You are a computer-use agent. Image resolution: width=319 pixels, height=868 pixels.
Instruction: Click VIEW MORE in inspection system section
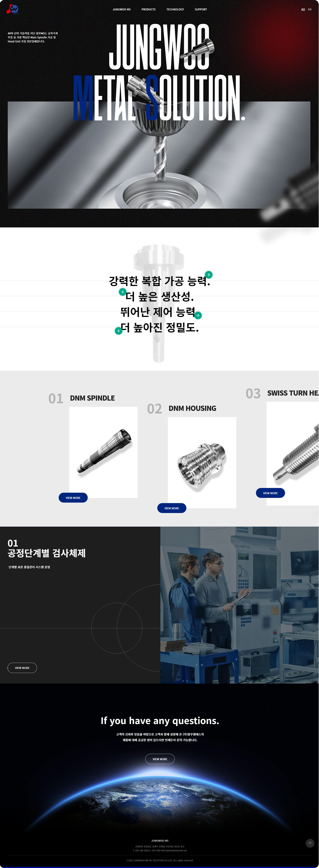[22, 668]
